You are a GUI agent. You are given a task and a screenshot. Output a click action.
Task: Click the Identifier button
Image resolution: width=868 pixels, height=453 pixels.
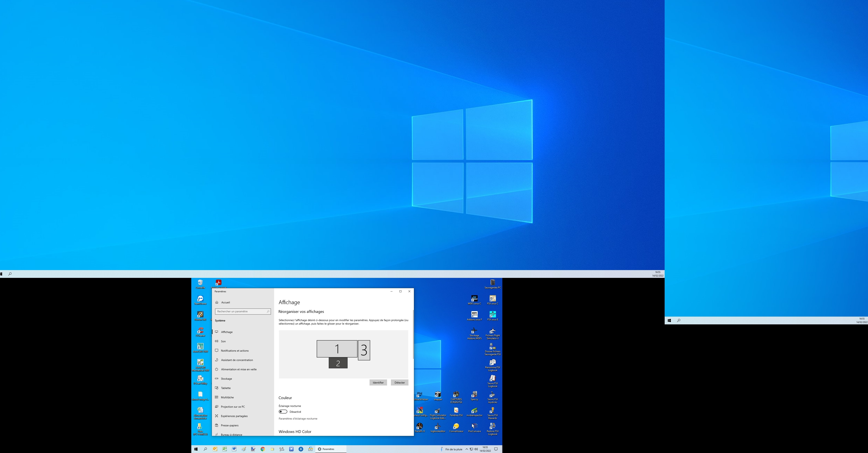[378, 383]
